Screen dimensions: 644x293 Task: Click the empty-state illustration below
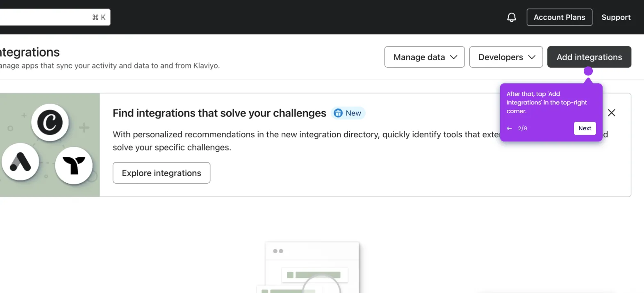[x=312, y=267]
